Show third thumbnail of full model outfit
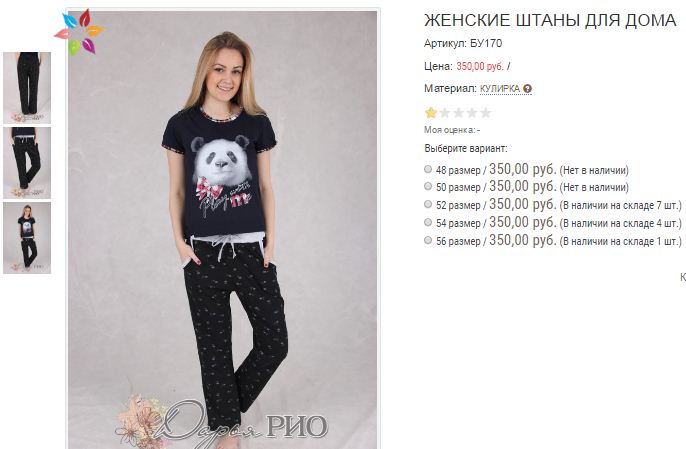686x449 pixels. click(x=27, y=238)
